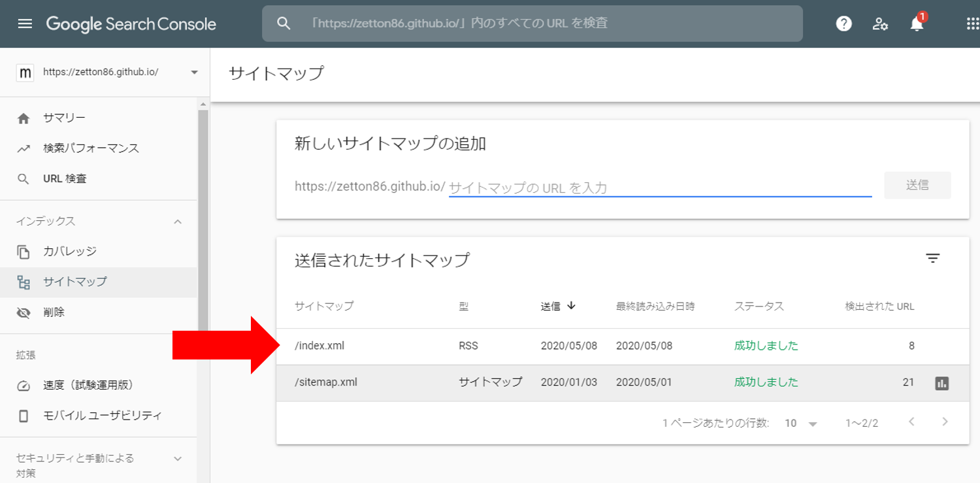The height and width of the screenshot is (483, 980).
Task: Focus the URL inspection search field
Action: coord(532,24)
